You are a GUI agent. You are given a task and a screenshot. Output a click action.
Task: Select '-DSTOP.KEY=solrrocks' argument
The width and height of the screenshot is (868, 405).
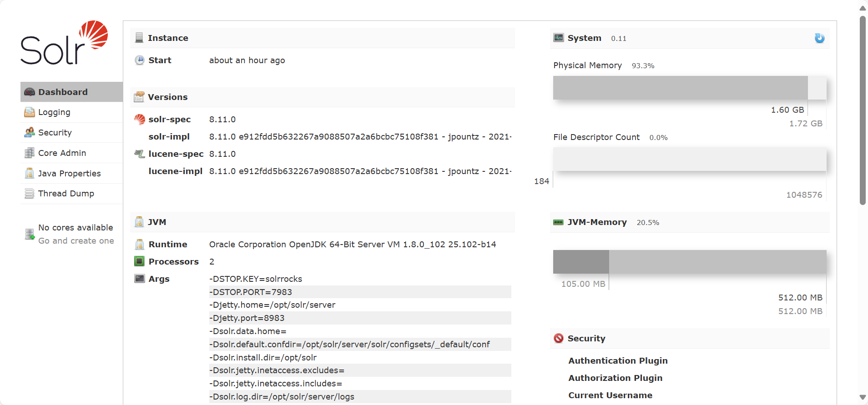tap(256, 279)
